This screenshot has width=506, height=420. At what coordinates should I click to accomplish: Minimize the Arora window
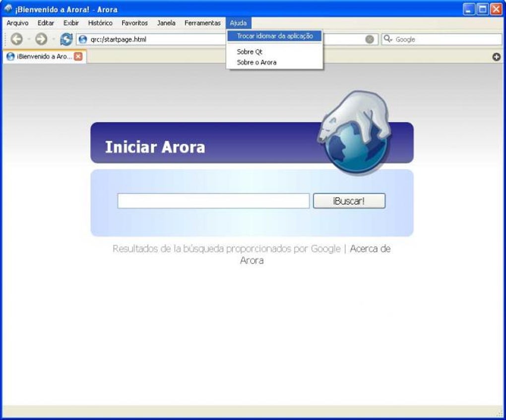point(469,9)
